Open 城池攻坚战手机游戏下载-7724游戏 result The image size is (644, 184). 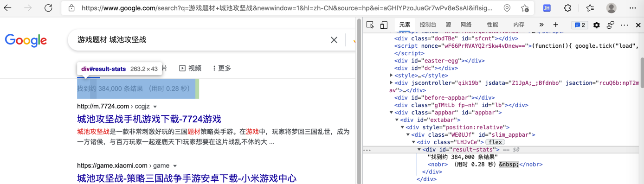[x=149, y=119]
